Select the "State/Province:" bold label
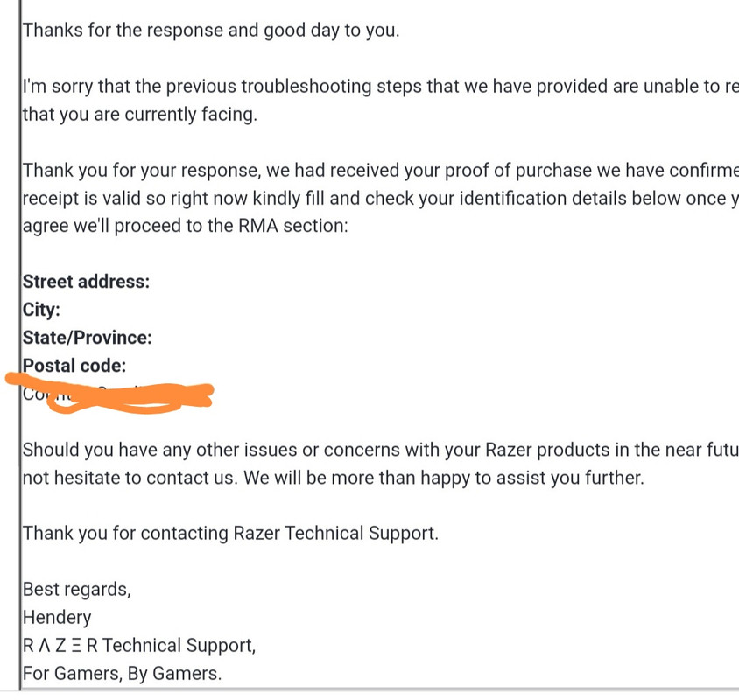Image resolution: width=739 pixels, height=700 pixels. click(88, 338)
